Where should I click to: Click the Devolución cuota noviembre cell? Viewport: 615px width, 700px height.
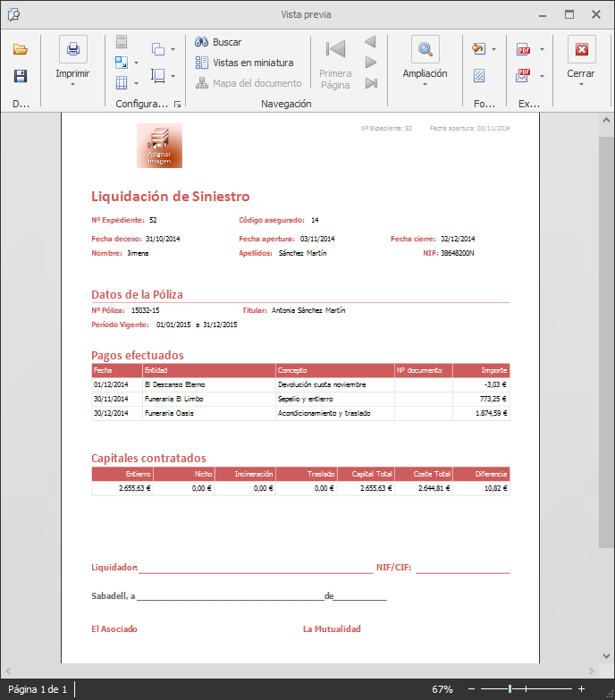[x=322, y=384]
